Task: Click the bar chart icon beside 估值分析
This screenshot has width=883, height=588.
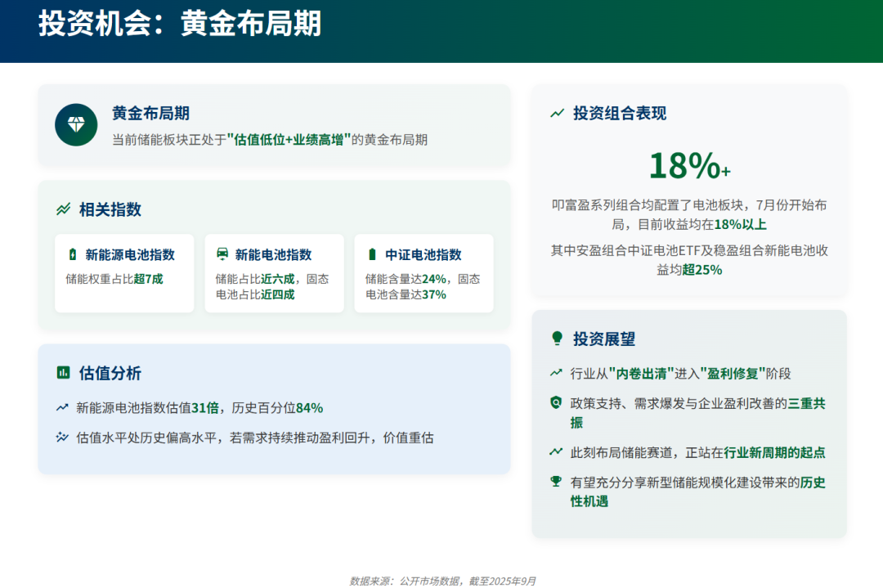Action: [x=63, y=373]
